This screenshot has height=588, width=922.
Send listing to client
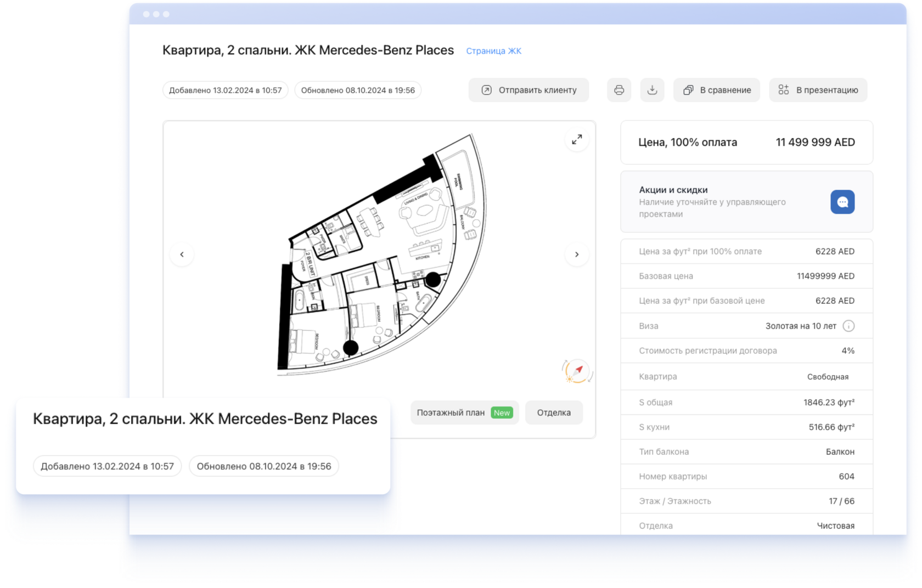click(529, 90)
